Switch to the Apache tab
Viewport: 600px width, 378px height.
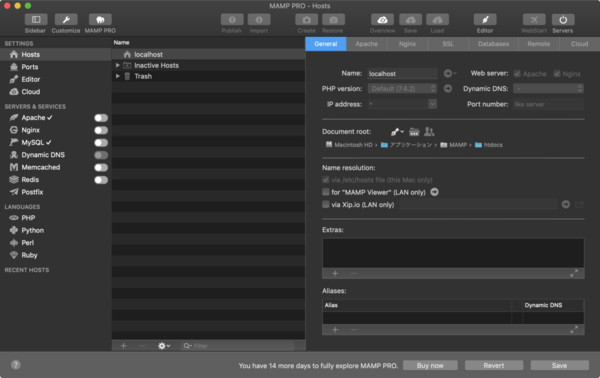(367, 44)
